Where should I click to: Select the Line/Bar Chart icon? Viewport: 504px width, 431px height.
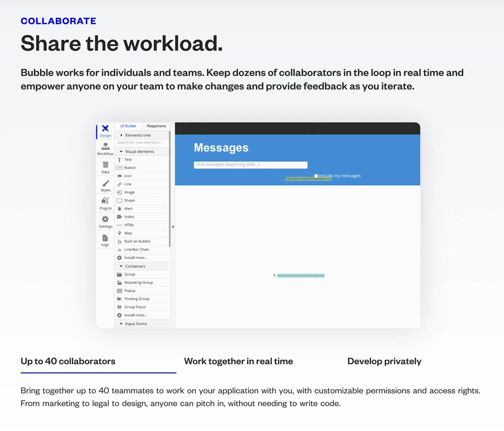tap(119, 250)
